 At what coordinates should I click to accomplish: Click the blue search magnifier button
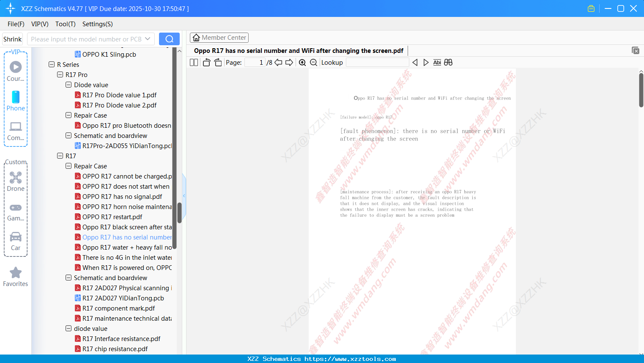click(169, 39)
